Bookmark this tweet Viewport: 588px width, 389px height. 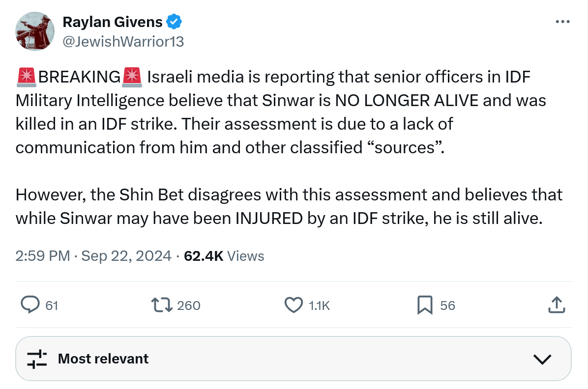click(425, 305)
